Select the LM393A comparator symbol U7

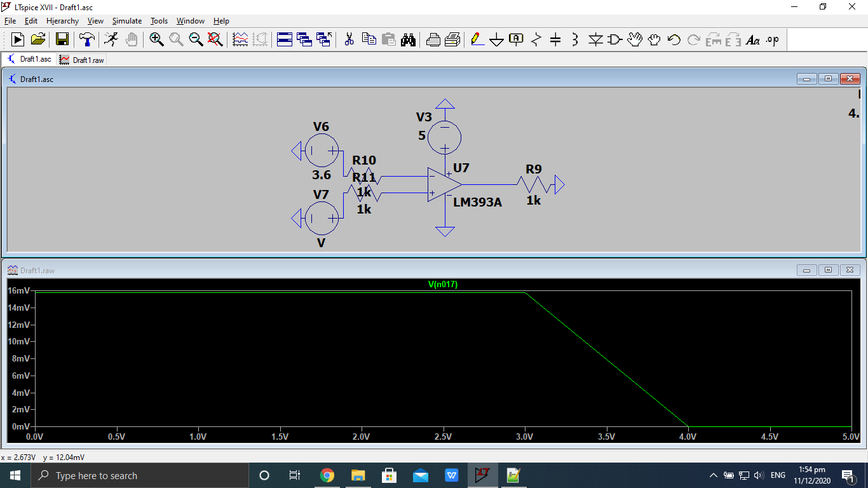click(445, 186)
